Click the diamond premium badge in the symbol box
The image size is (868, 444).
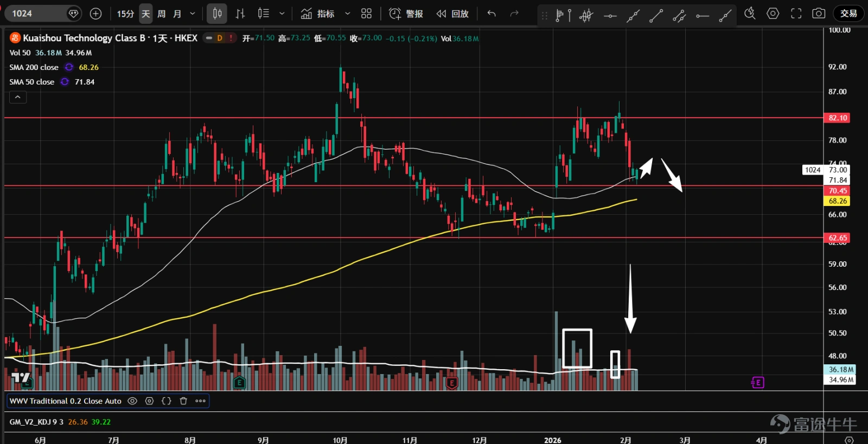pos(73,14)
